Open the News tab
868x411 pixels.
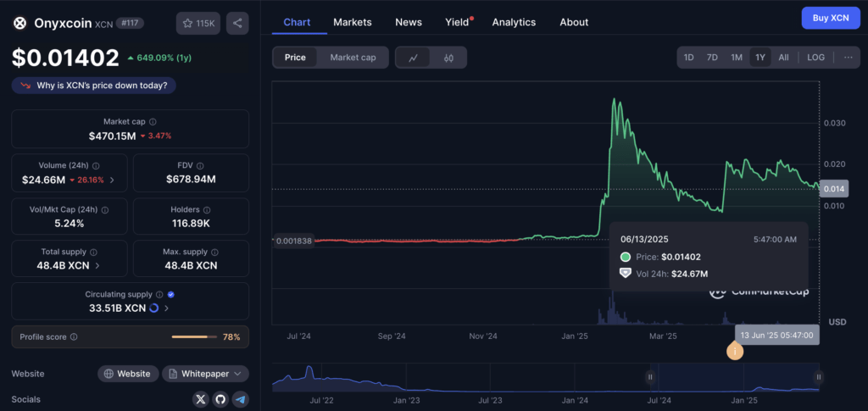click(409, 22)
